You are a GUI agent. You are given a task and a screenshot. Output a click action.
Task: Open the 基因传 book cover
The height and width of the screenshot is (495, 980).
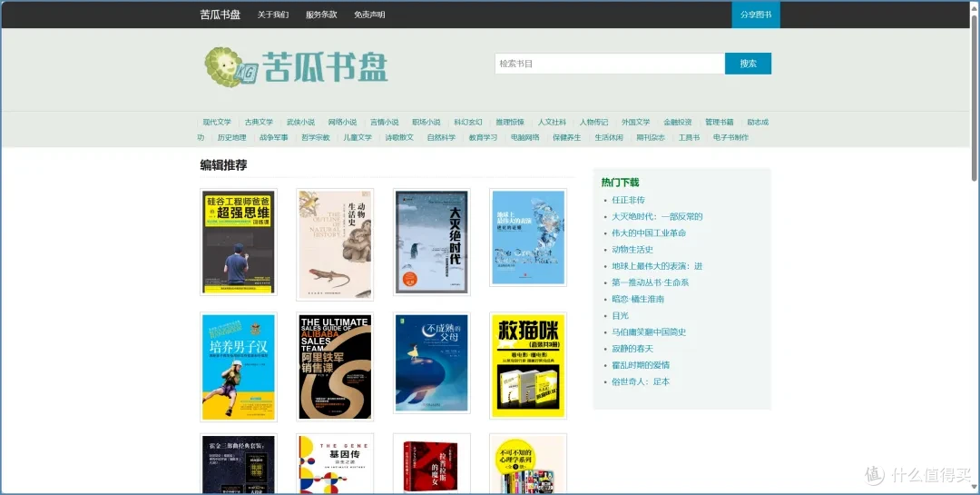pyautogui.click(x=335, y=464)
